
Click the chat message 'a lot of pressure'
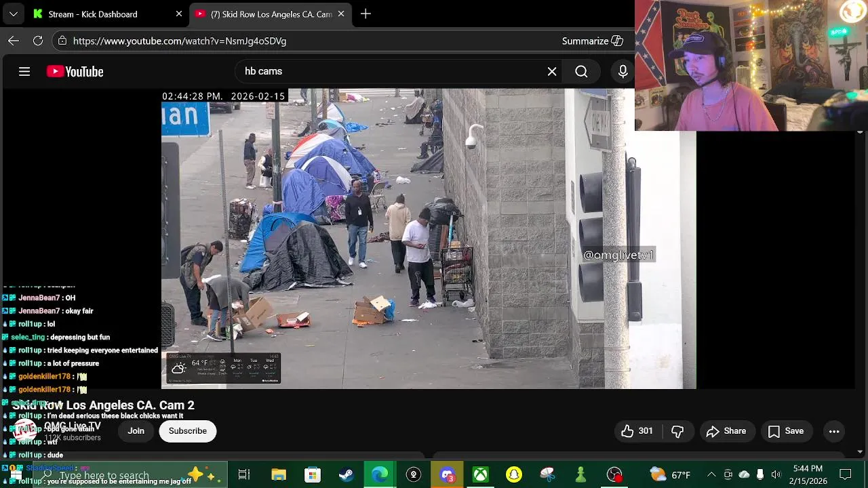[x=73, y=363]
